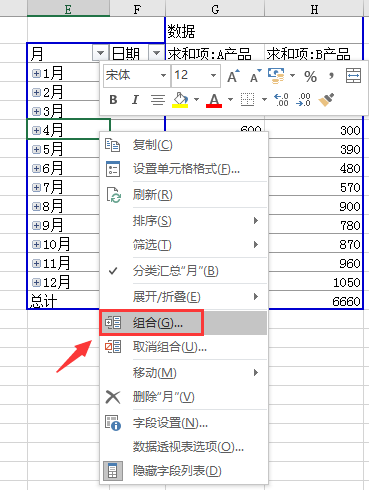This screenshot has width=369, height=490.
Task: Click the 数据 header cell
Action: (x=181, y=32)
